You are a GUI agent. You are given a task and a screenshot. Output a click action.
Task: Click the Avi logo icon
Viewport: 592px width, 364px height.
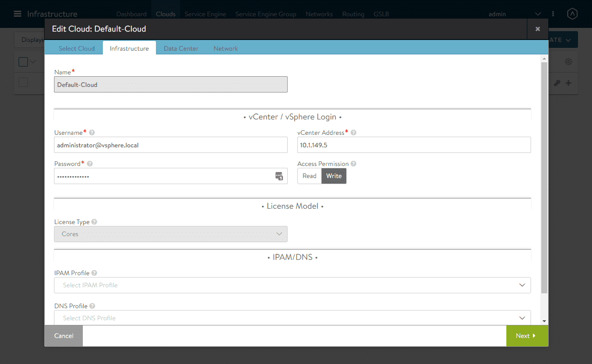coord(572,14)
